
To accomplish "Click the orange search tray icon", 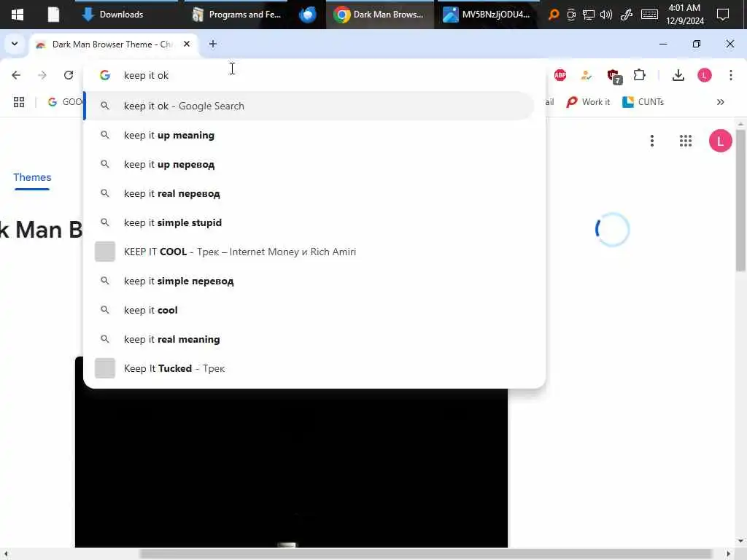I will pos(554,15).
